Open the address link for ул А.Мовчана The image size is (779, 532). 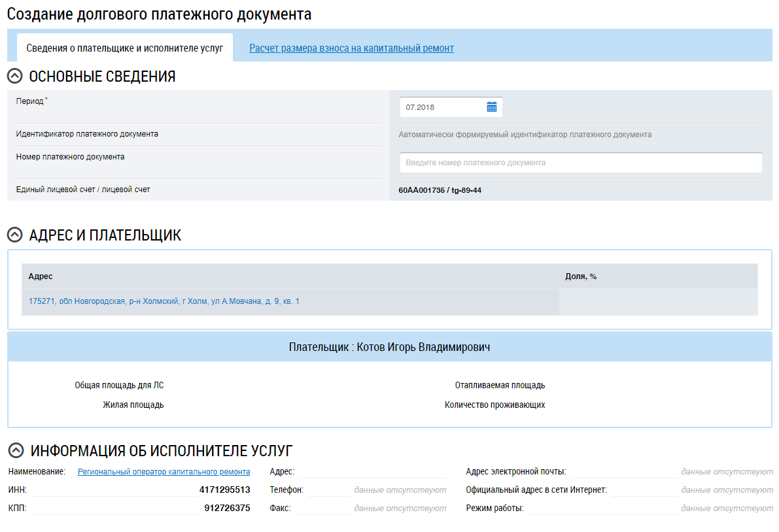[164, 301]
